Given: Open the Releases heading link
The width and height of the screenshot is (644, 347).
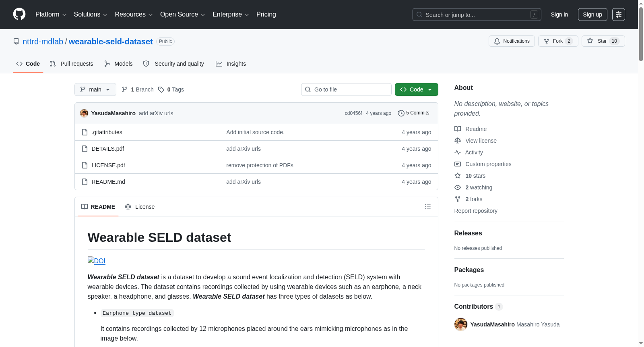Looking at the screenshot, I should pyautogui.click(x=468, y=233).
